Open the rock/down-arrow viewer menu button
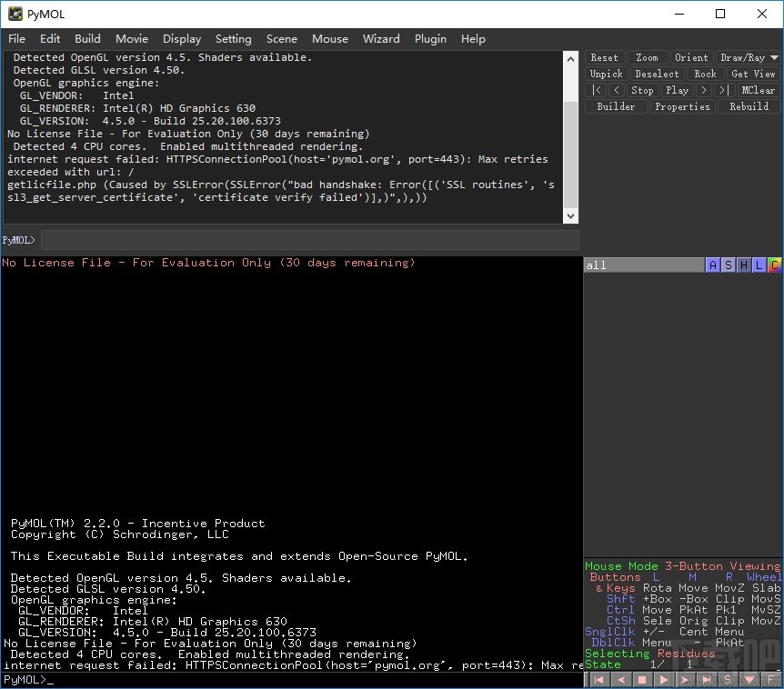784x689 pixels. (x=749, y=680)
